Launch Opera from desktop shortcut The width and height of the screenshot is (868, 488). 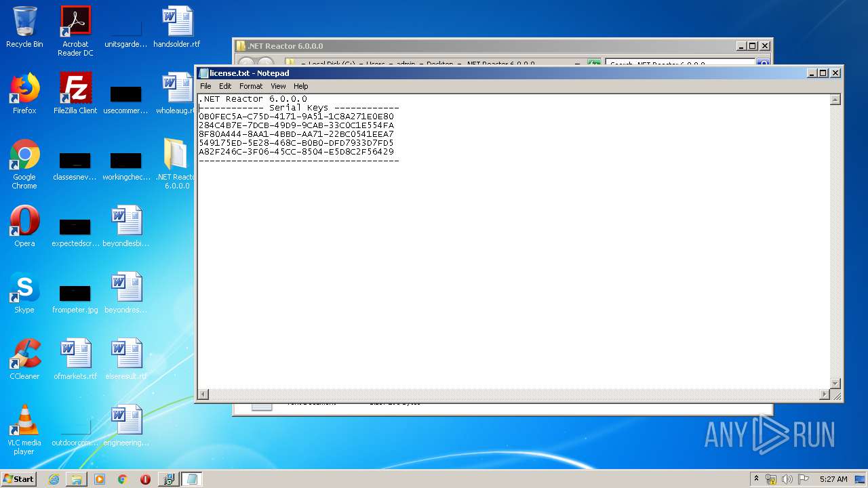click(x=24, y=226)
